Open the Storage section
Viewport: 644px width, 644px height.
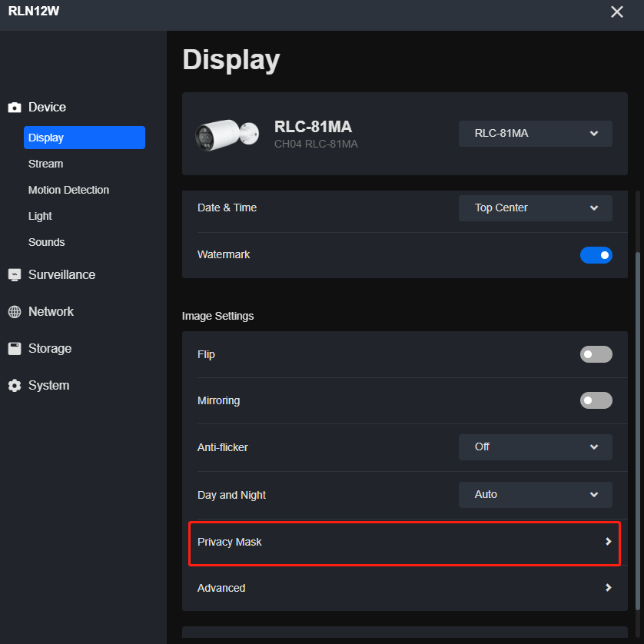(x=50, y=349)
